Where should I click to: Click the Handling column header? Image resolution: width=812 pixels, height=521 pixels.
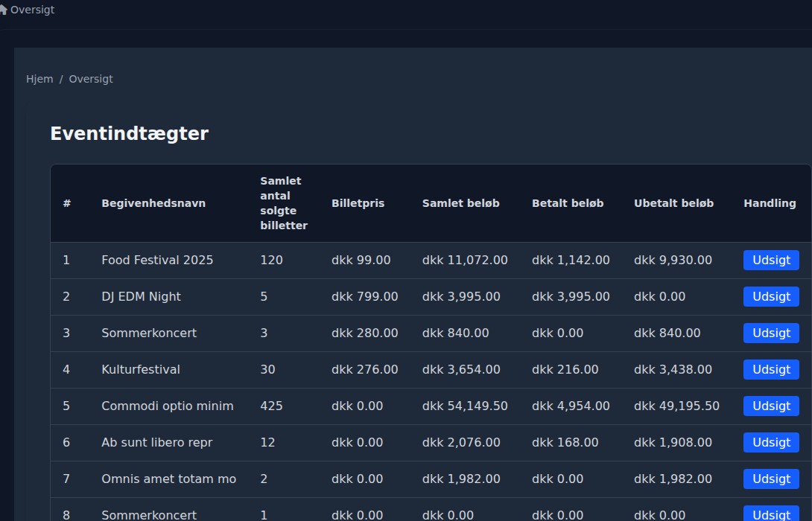click(x=770, y=203)
